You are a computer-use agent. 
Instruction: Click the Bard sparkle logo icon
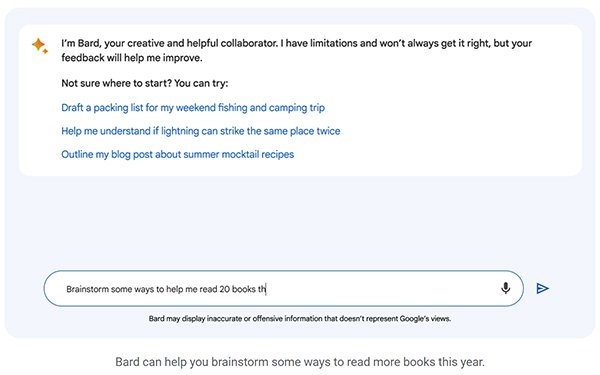click(40, 46)
